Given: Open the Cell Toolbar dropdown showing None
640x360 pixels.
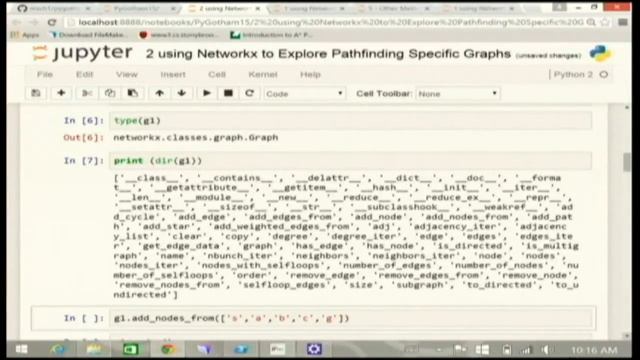Looking at the screenshot, I should 458,93.
